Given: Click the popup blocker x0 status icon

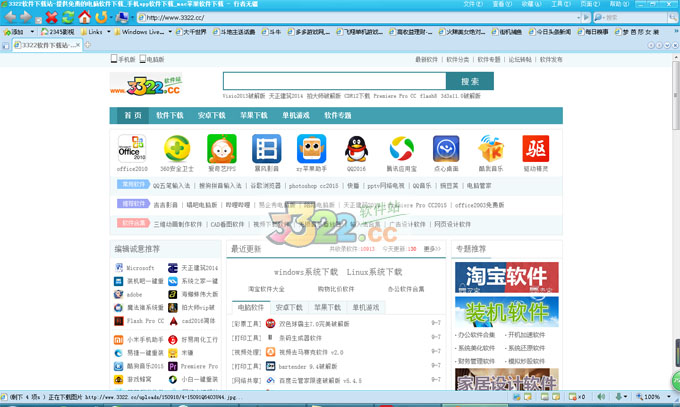Looking at the screenshot, I should click(x=577, y=397).
